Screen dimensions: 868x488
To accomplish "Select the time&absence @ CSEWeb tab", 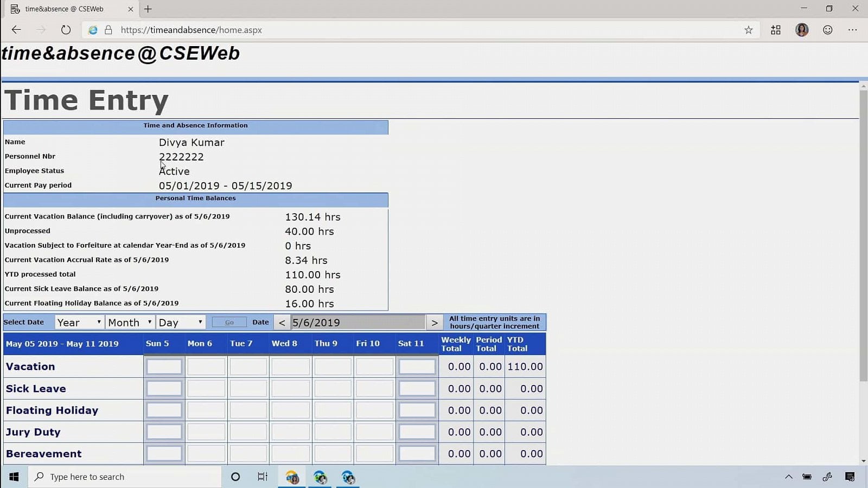I will [72, 9].
